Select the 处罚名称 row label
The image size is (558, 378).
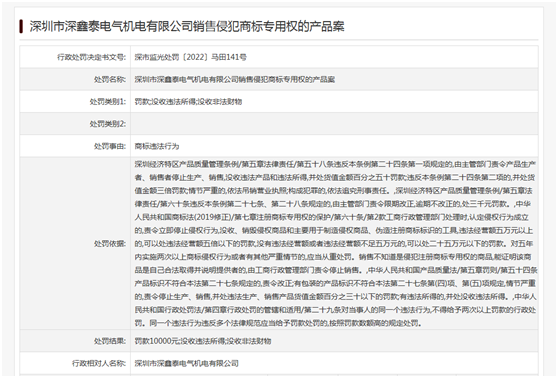(x=110, y=79)
